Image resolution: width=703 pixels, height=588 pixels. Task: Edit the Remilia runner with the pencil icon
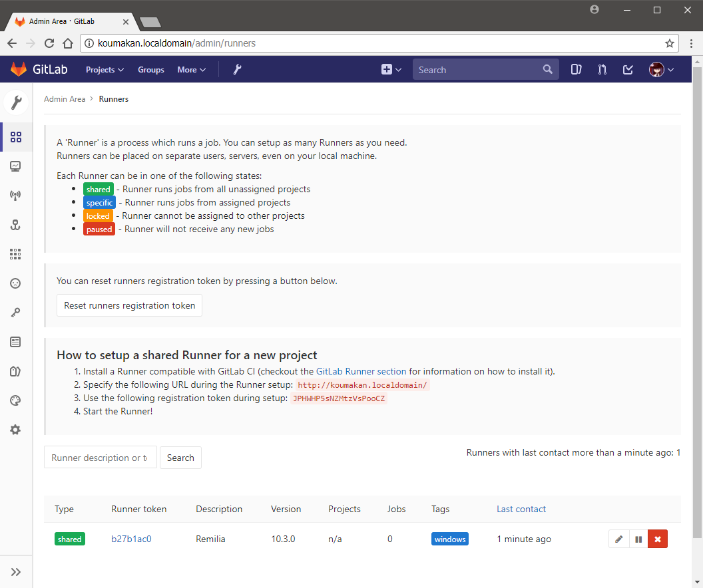tap(618, 539)
